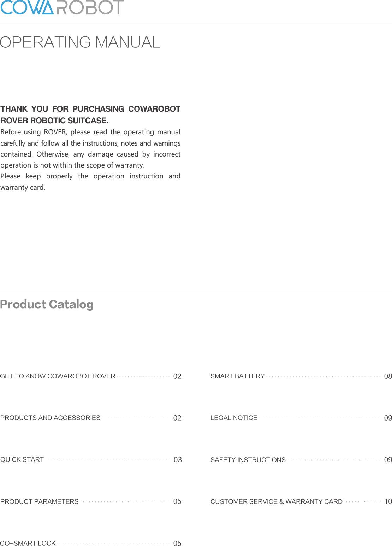
Task: Click the OPERATING MANUAL title
Action: pyautogui.click(x=80, y=42)
